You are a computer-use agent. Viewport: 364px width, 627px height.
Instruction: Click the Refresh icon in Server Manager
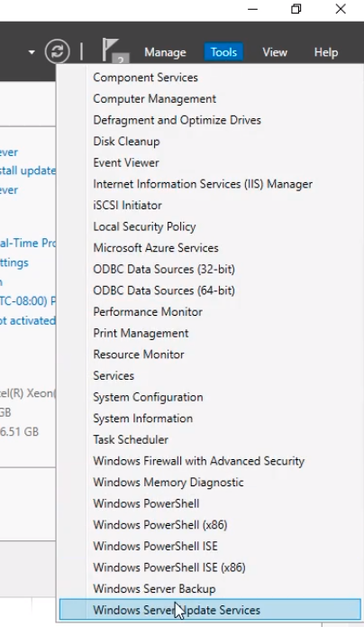[57, 51]
